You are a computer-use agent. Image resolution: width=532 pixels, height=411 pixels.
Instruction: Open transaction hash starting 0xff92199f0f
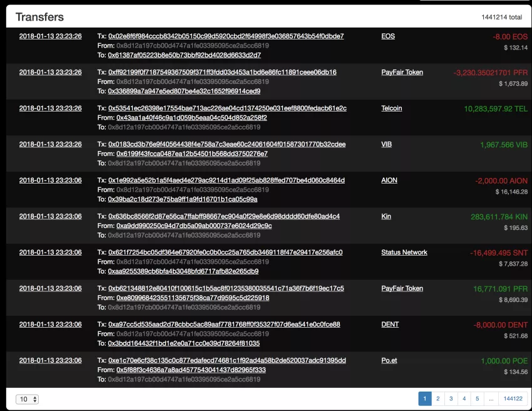click(222, 72)
